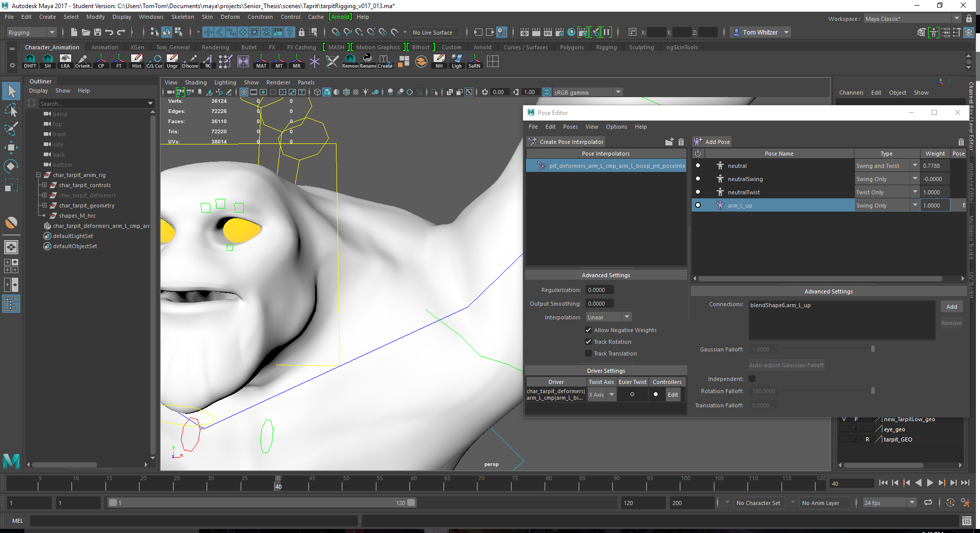Click the LRA shelf icon
Screen dimensions: 980x533
[65, 62]
